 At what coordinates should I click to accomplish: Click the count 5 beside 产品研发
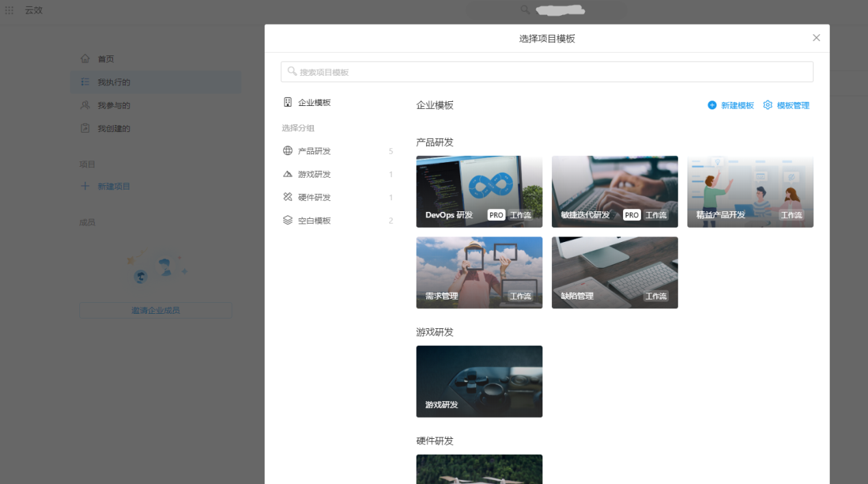tap(391, 151)
